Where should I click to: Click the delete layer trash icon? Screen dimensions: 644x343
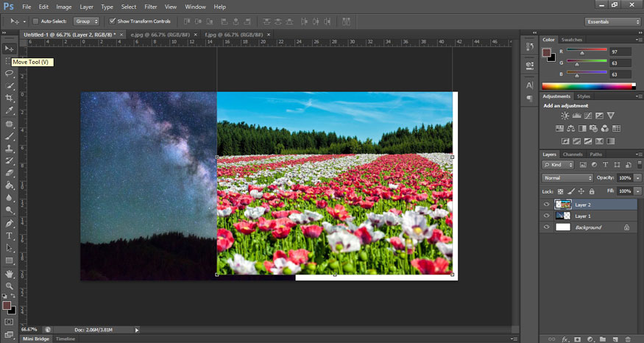(x=629, y=339)
